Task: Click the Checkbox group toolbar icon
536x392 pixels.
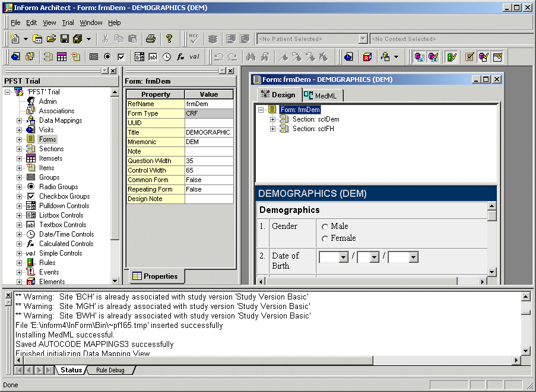Action: pyautogui.click(x=121, y=57)
